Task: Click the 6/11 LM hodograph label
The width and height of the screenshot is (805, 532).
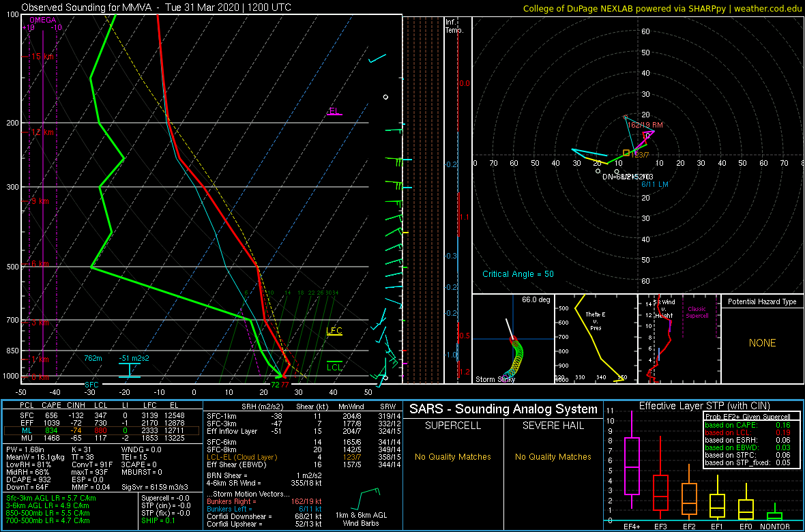Action: (656, 184)
